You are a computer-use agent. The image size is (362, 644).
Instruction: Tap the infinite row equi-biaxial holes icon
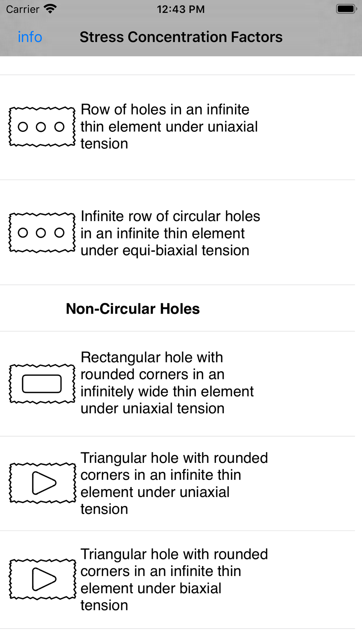[x=42, y=233]
